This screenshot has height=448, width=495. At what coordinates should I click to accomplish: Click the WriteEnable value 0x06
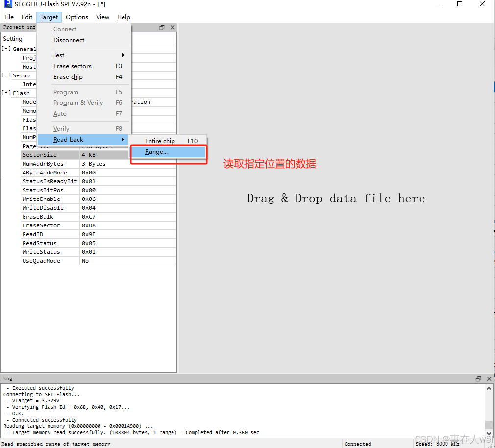click(128, 199)
